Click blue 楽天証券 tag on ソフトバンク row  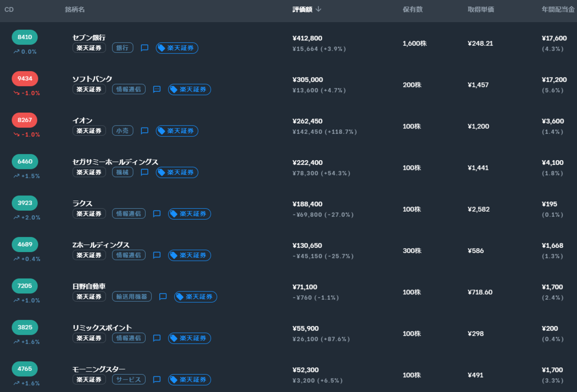[x=189, y=89]
